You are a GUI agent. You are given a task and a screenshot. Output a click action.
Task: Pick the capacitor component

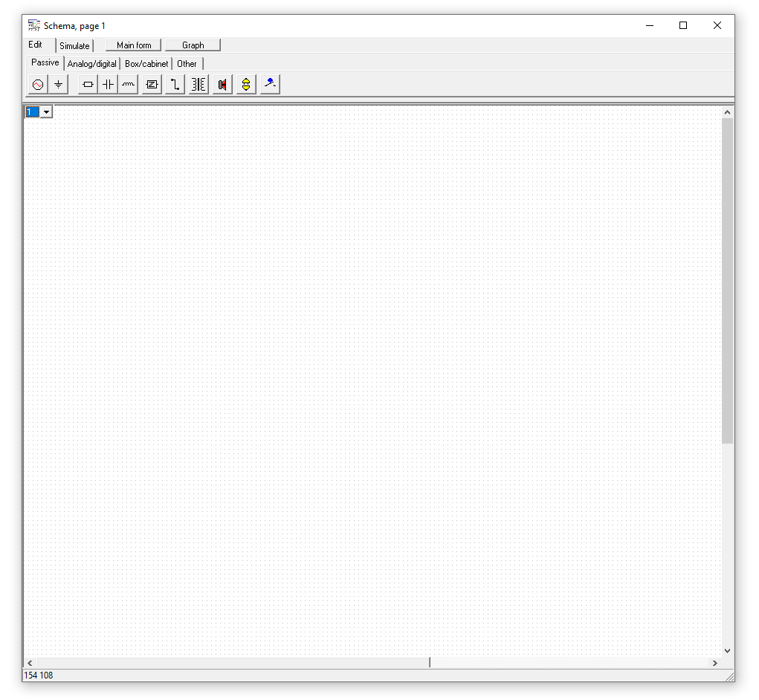point(109,85)
